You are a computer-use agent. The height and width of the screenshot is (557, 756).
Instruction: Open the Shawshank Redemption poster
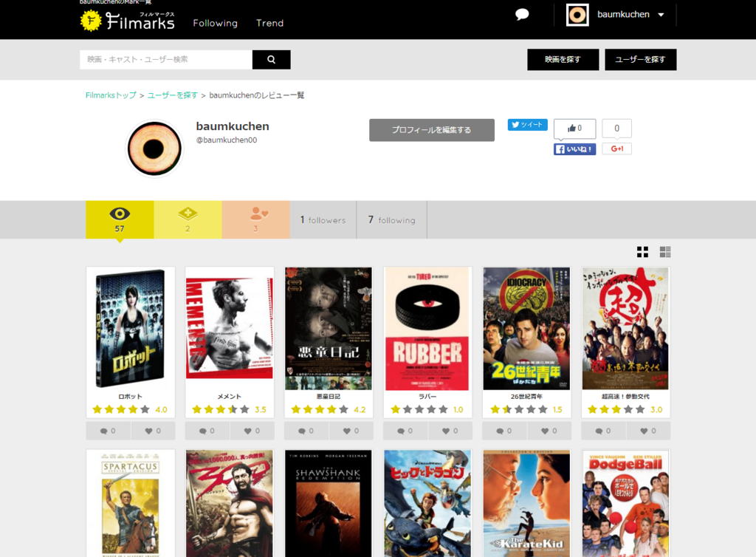[329, 504]
